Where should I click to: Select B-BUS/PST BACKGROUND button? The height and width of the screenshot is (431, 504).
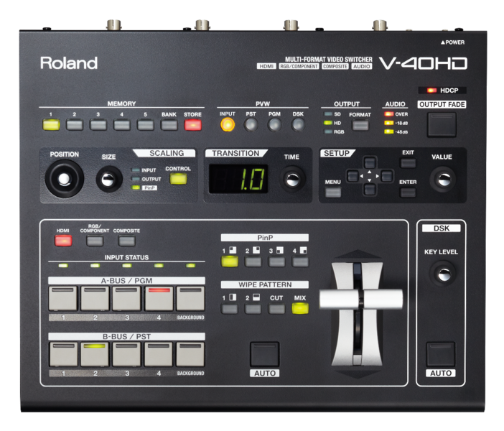(x=190, y=354)
